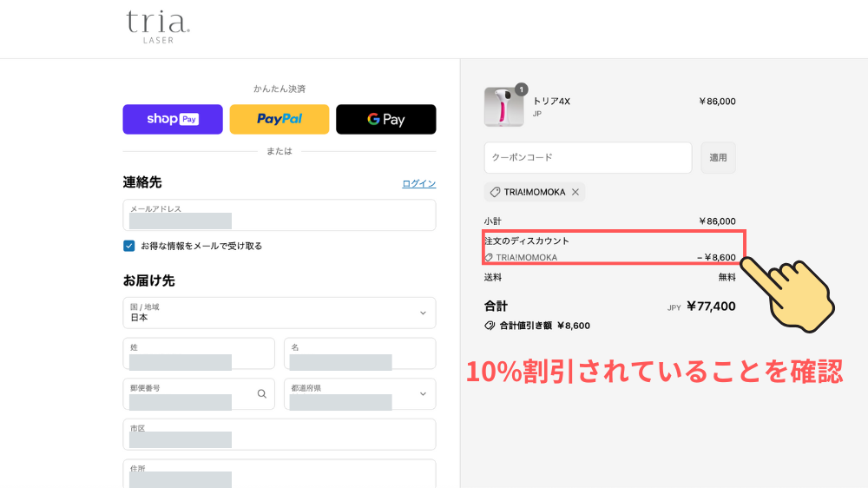Click the 名 first name field
Viewport: 868px width, 488px height.
360,353
